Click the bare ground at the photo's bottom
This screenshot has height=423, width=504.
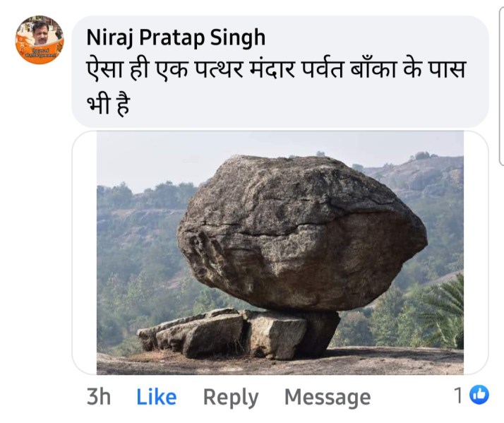tap(282, 364)
